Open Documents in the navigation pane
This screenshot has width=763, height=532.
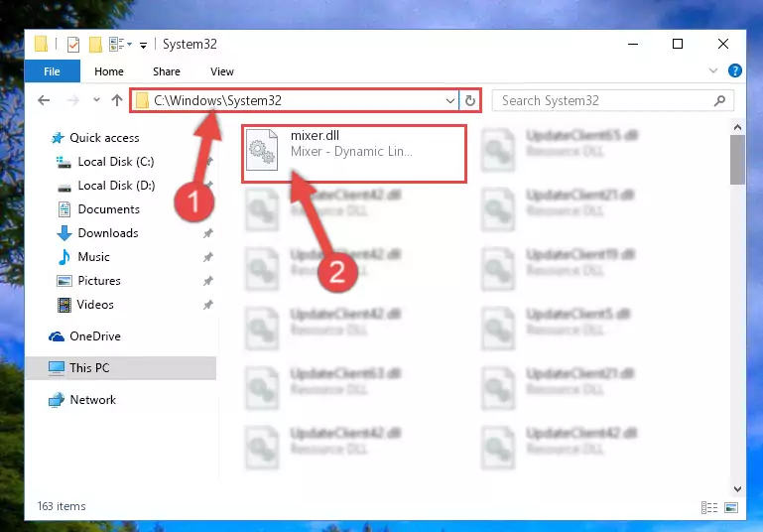108,209
